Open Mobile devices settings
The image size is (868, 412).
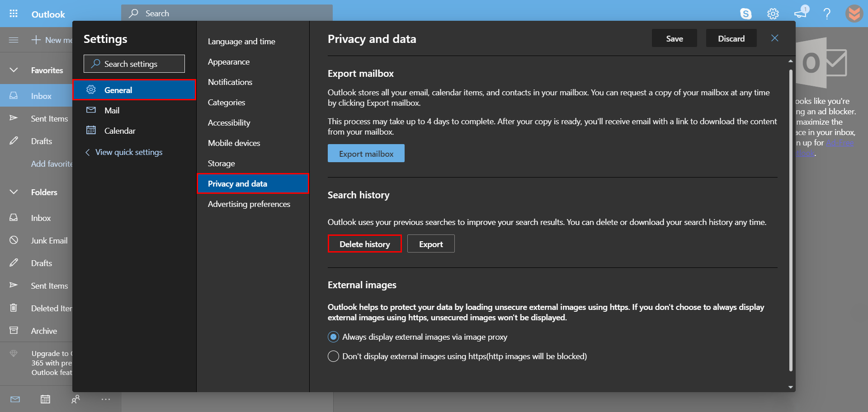pos(253,143)
